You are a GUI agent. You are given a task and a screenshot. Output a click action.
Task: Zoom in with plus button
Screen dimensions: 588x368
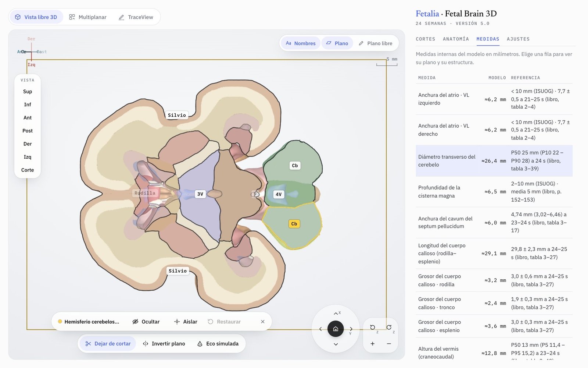click(373, 344)
